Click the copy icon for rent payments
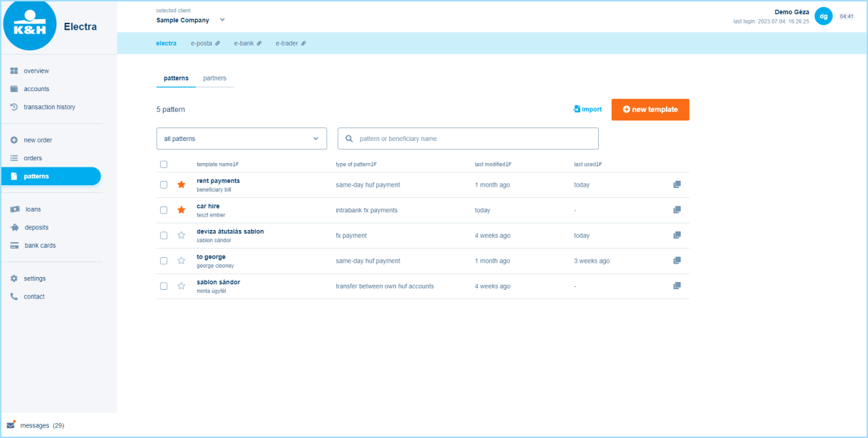 click(x=676, y=184)
